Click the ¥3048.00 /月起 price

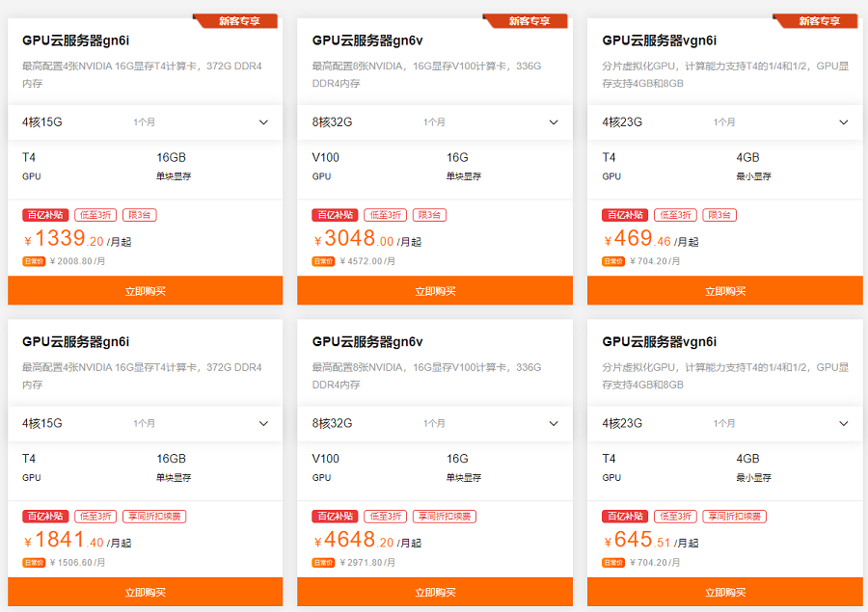tap(367, 238)
